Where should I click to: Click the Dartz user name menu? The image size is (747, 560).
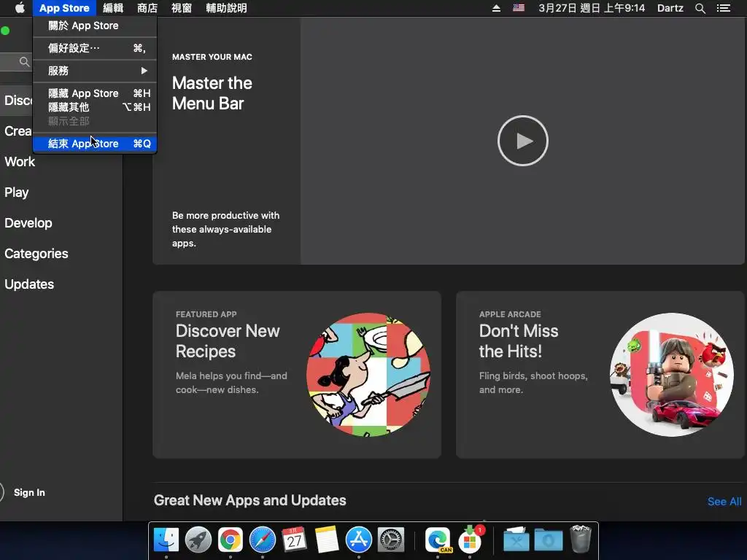coord(670,8)
